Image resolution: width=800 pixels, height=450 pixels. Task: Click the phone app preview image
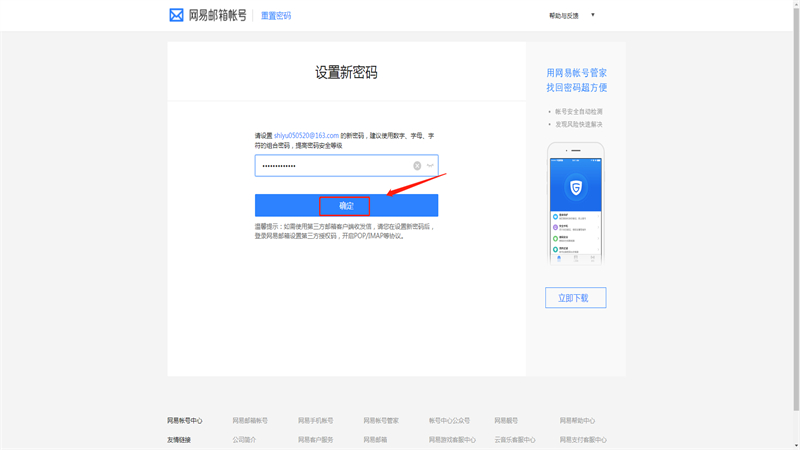pyautogui.click(x=576, y=204)
